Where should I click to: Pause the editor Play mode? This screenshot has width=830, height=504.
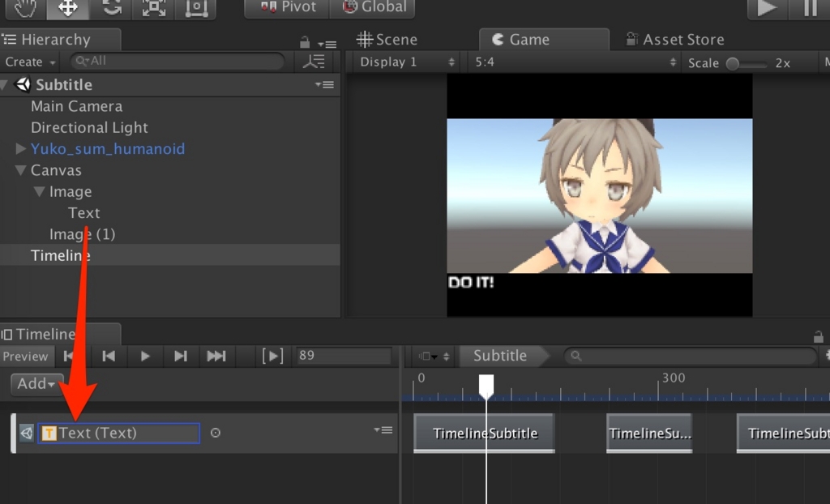[x=810, y=8]
